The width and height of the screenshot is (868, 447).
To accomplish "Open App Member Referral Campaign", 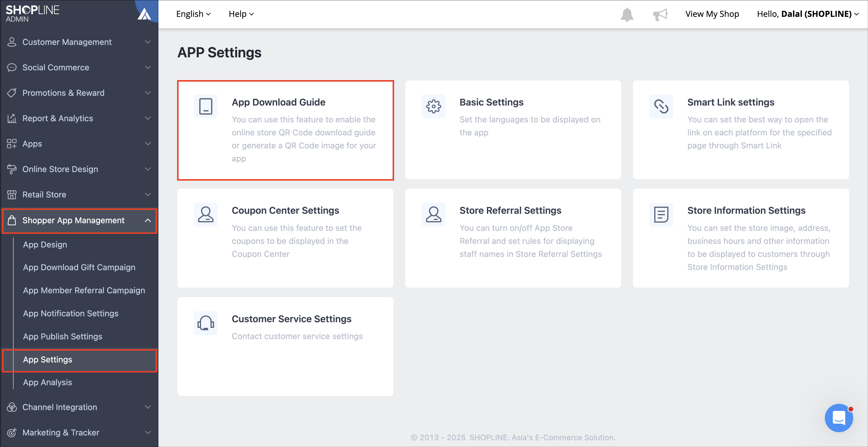I will (x=84, y=290).
